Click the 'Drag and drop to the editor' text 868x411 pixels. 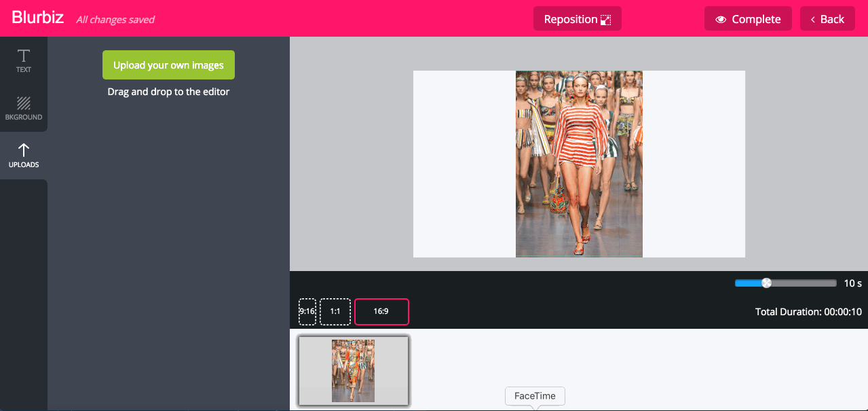click(168, 92)
